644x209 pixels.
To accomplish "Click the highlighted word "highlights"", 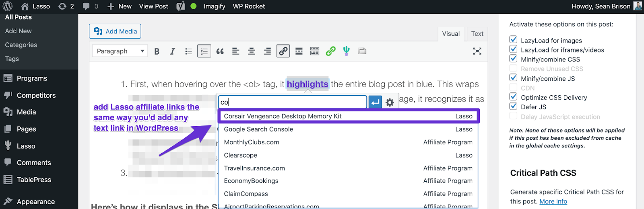I will [x=308, y=84].
